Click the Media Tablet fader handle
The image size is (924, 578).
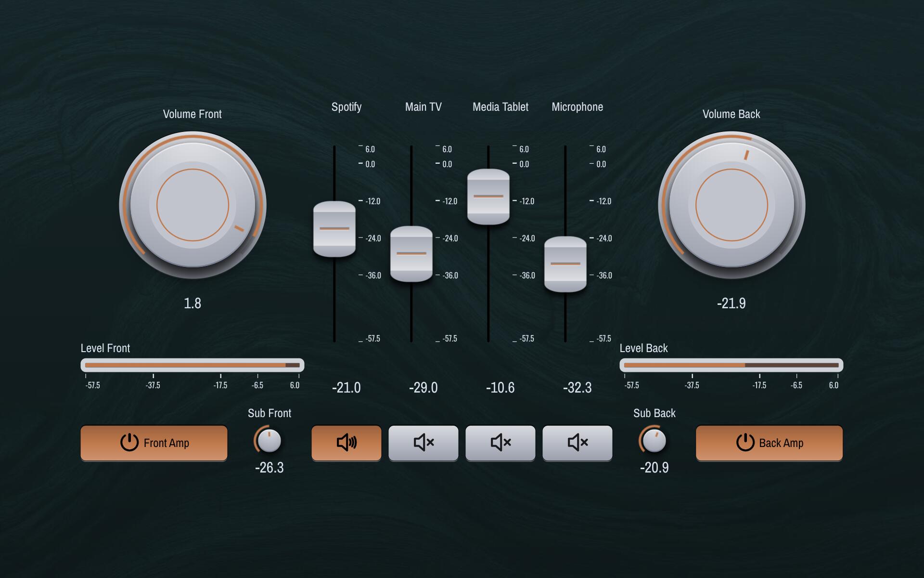click(x=488, y=197)
